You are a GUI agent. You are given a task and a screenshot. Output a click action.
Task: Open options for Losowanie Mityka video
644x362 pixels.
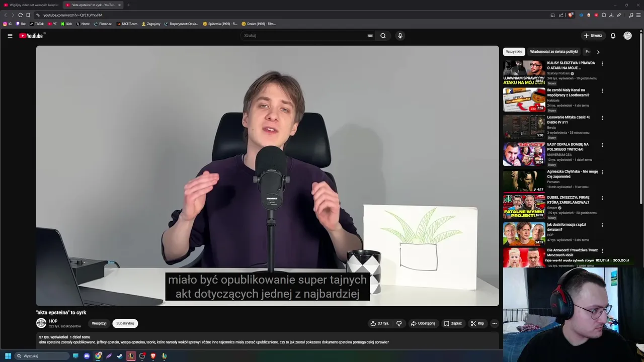(602, 118)
